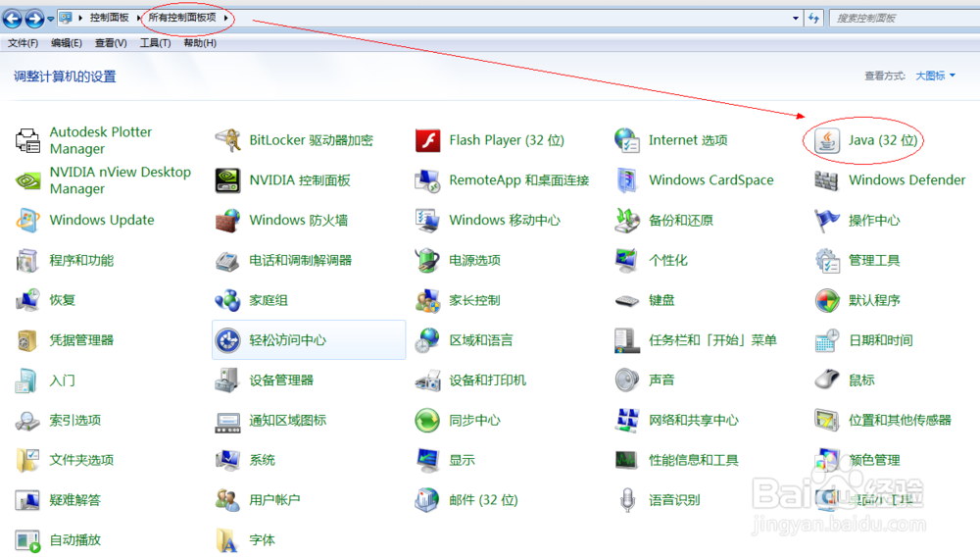
Task: Expand arrow before 控制面板 breadcrumb
Action: 80,18
